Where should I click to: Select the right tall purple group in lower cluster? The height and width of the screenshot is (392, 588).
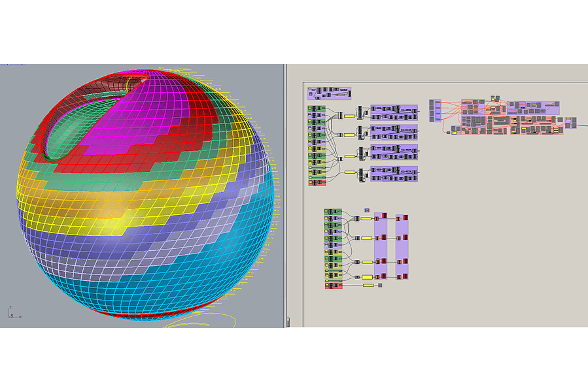[402, 248]
